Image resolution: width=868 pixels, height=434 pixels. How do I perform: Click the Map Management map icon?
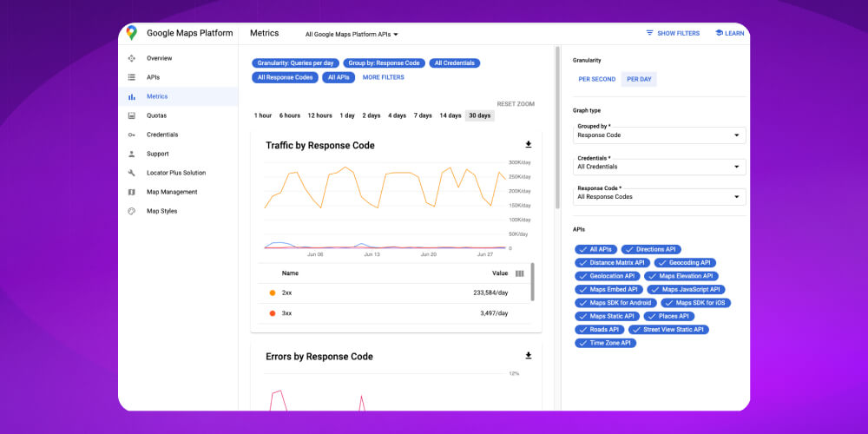(131, 192)
